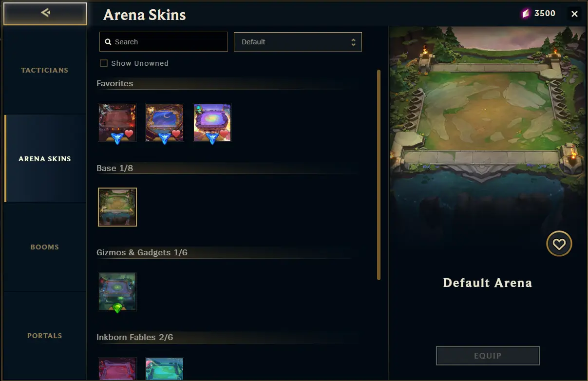Click the sort dropdown up-down arrows
588x381 pixels.
click(353, 42)
